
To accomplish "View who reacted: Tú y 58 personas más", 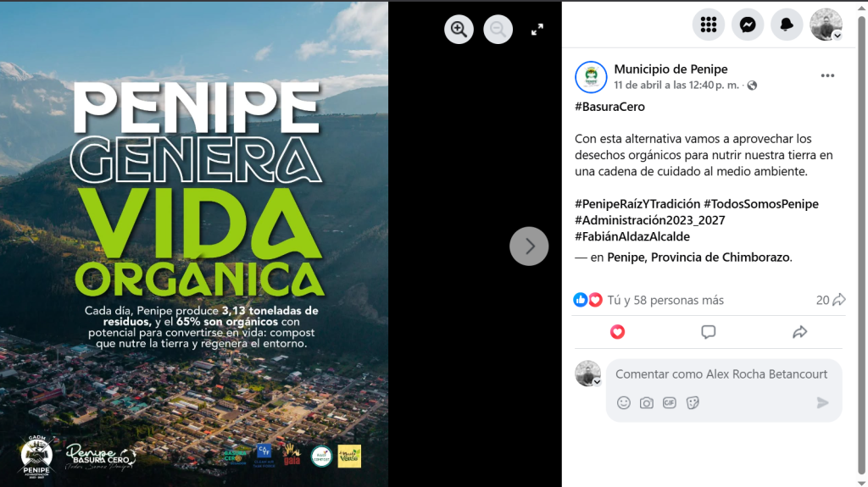I will point(665,300).
